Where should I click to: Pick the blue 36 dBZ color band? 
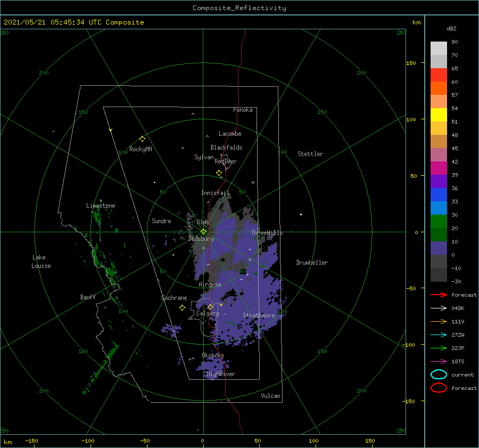pyautogui.click(x=439, y=194)
